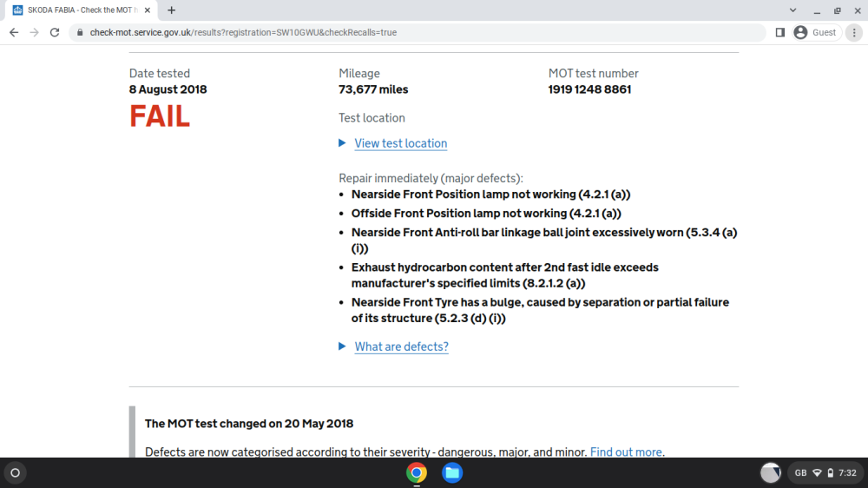The height and width of the screenshot is (488, 868).
Task: Click the Nearside Front Tyre bulge defect
Action: tap(540, 310)
